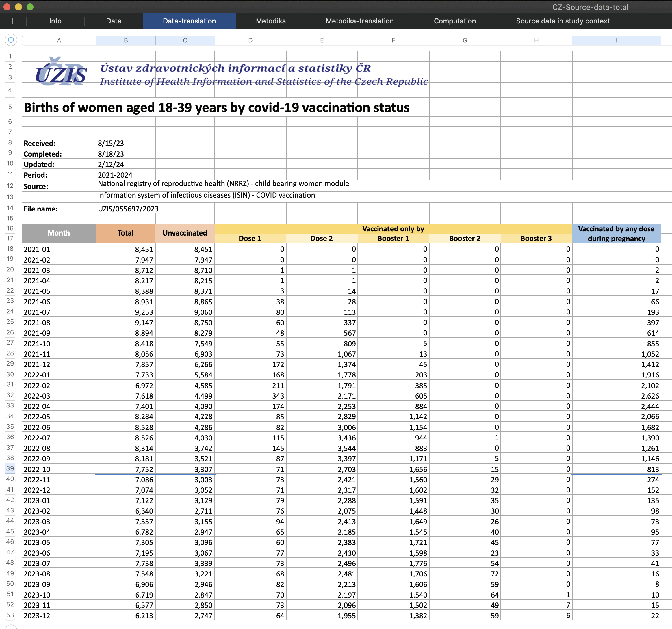Add a new sheet with plus icon
This screenshot has width=672, height=629.
coord(12,21)
